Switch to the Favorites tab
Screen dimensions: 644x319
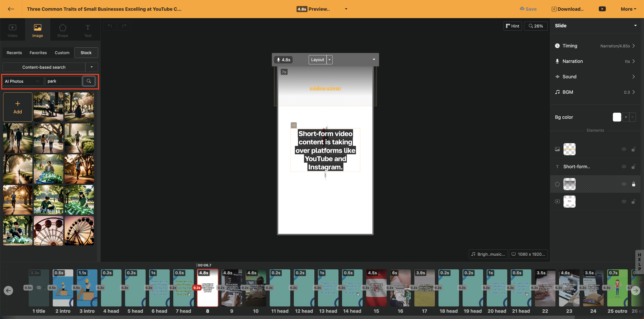click(x=38, y=53)
